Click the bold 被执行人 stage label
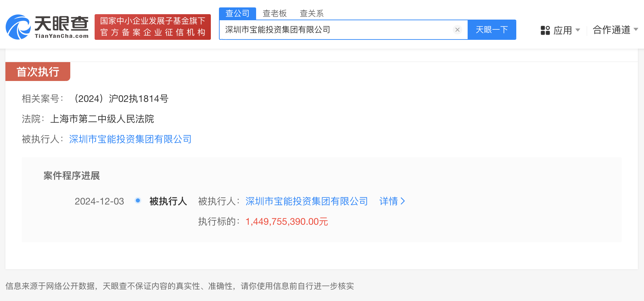 pyautogui.click(x=168, y=201)
